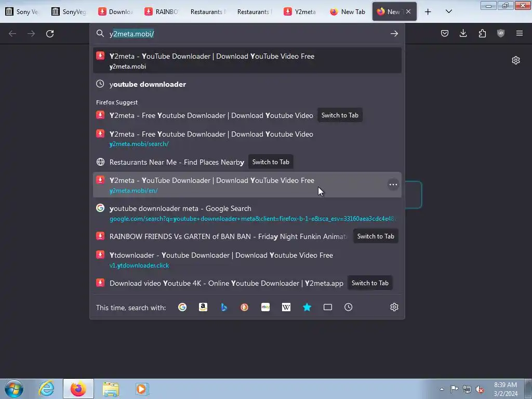This screenshot has width=532, height=399.
Task: Click Switch to Tab beside Restaurants Near Me
Action: (x=270, y=162)
